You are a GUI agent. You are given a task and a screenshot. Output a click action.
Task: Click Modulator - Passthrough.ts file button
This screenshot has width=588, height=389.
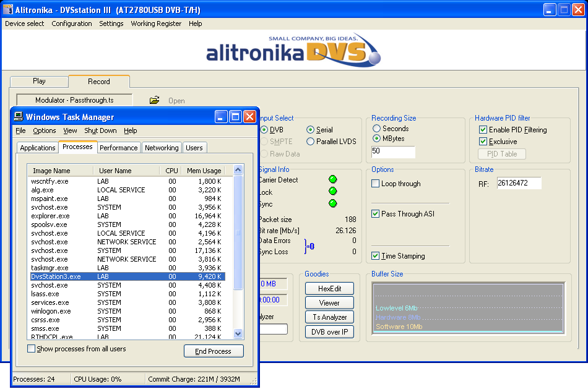[74, 100]
